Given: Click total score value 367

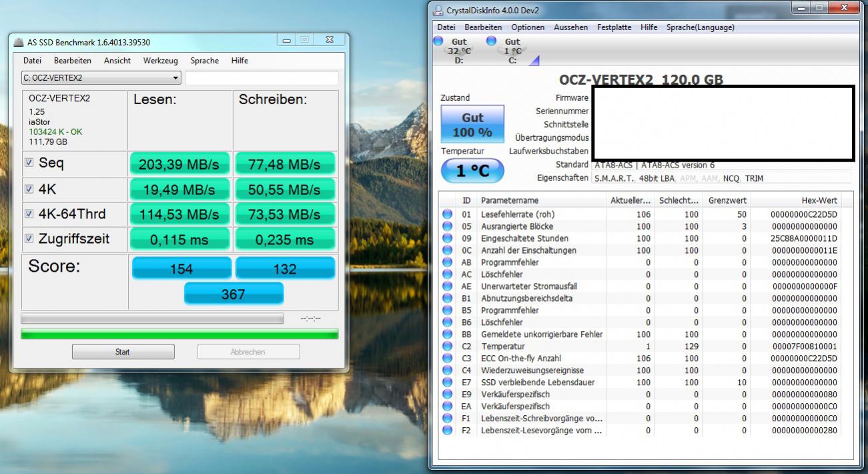Looking at the screenshot, I should click(234, 294).
